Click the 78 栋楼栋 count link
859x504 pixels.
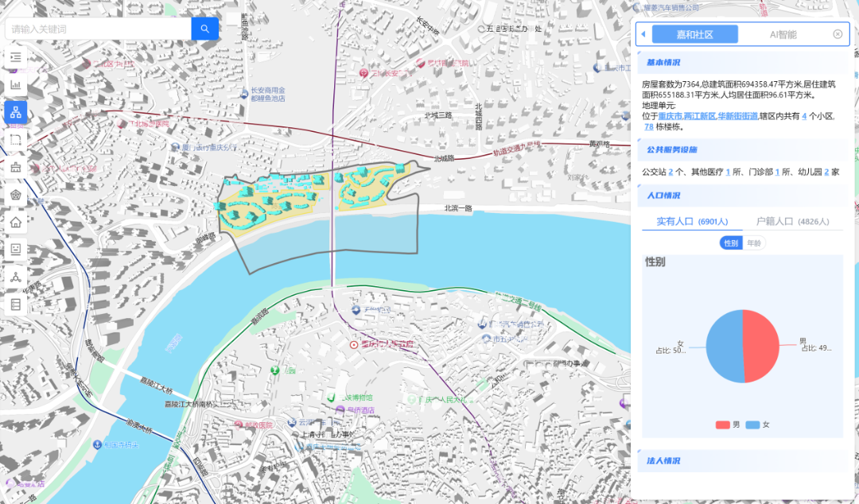649,126
